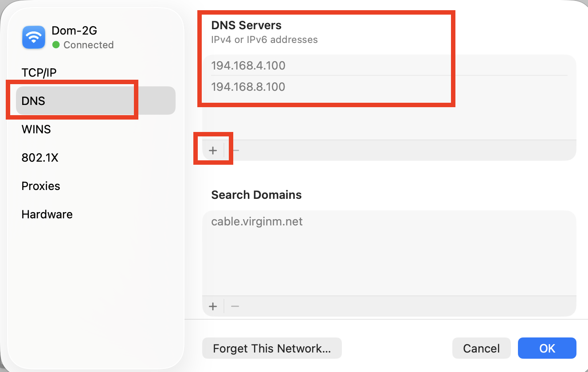This screenshot has height=372, width=588.
Task: Click the Wi-Fi icon next to Dom-2G
Action: [33, 37]
